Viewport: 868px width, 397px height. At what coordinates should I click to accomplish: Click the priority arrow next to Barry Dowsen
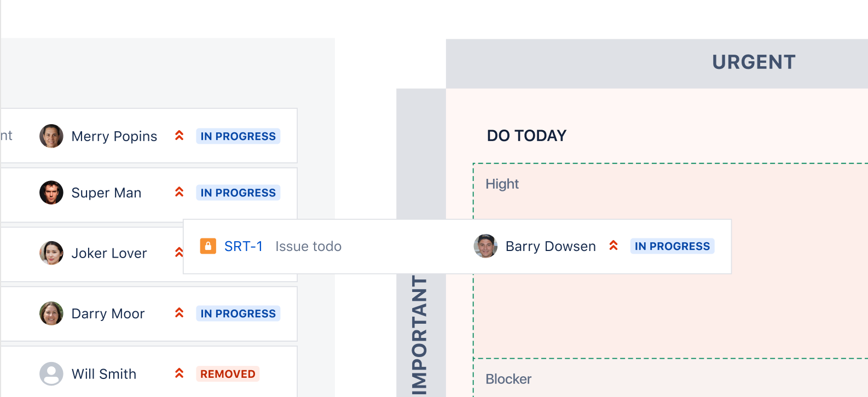(x=614, y=246)
